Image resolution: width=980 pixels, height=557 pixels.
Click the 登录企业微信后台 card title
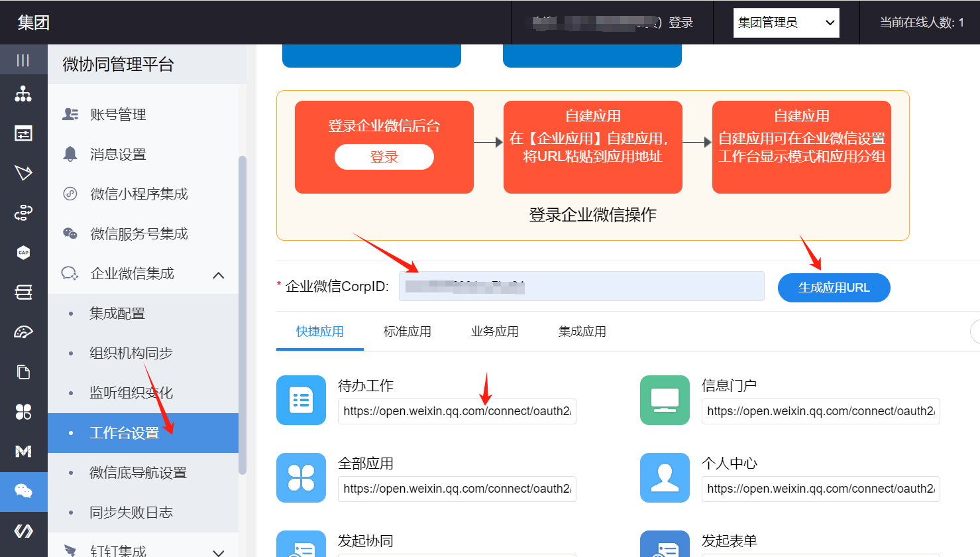[x=384, y=126]
